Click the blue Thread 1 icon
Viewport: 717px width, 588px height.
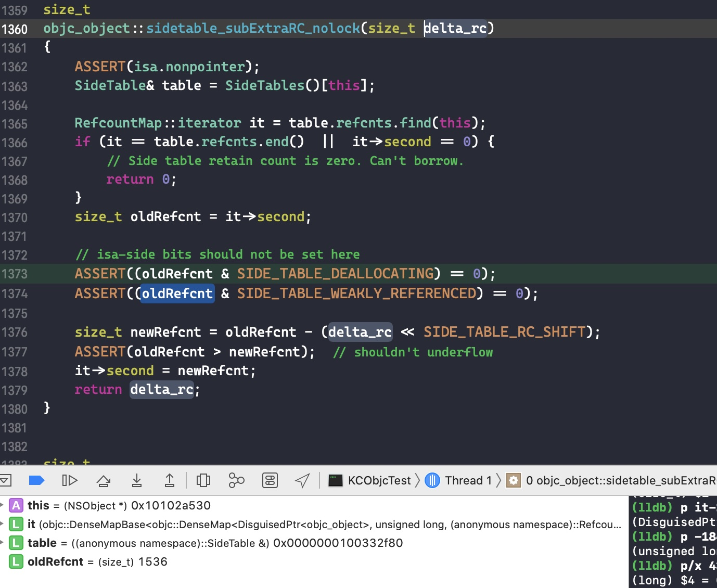[x=432, y=480]
